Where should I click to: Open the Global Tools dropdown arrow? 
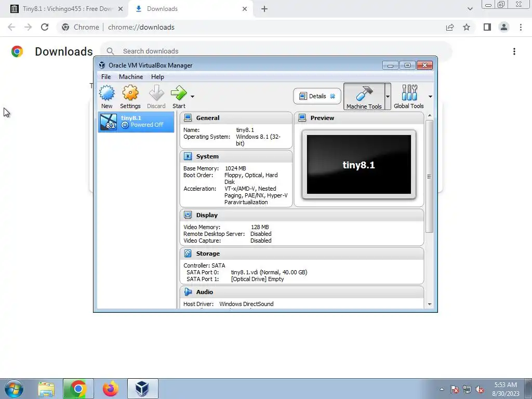click(430, 97)
